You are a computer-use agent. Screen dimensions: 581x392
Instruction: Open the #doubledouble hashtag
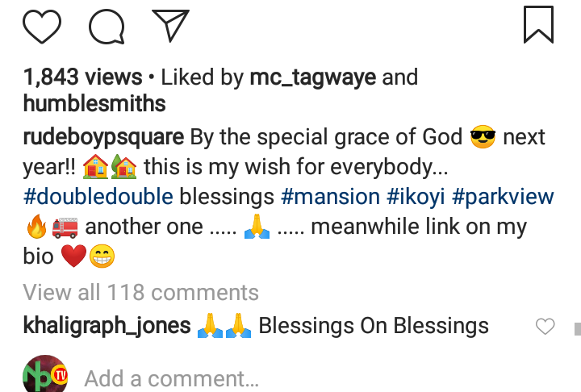tap(98, 197)
